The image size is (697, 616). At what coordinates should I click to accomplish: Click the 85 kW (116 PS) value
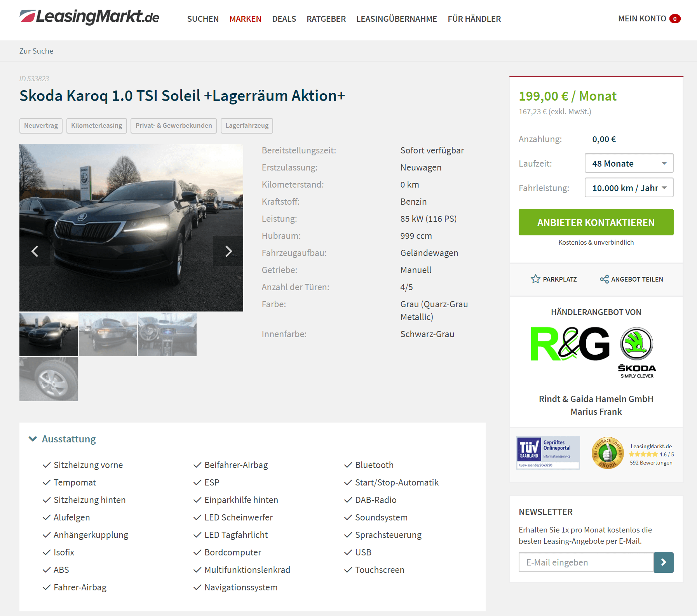coord(429,219)
